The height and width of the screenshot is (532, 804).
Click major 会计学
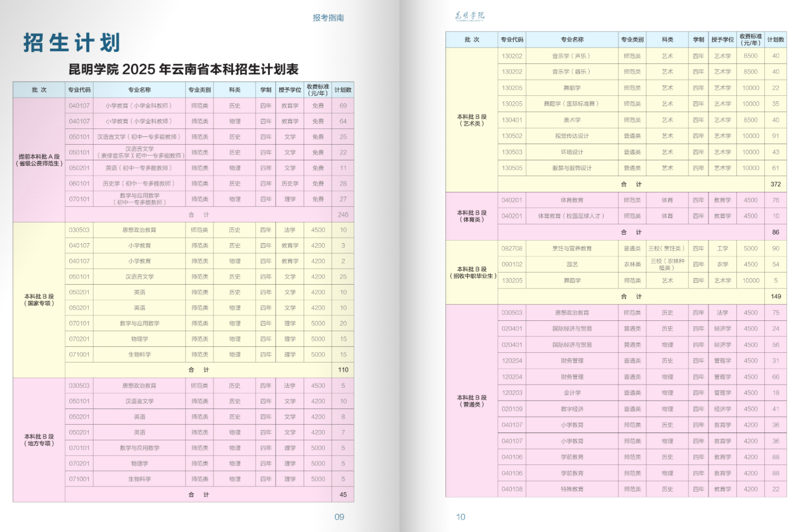[572, 393]
